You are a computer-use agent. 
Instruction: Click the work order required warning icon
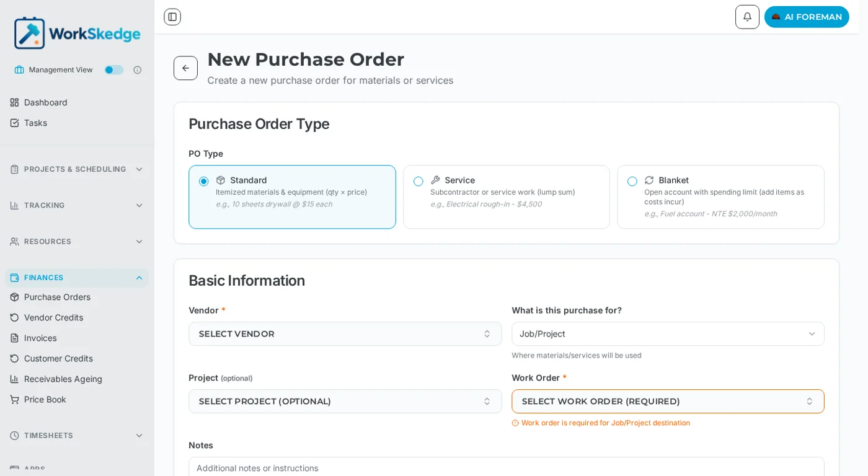click(x=515, y=423)
